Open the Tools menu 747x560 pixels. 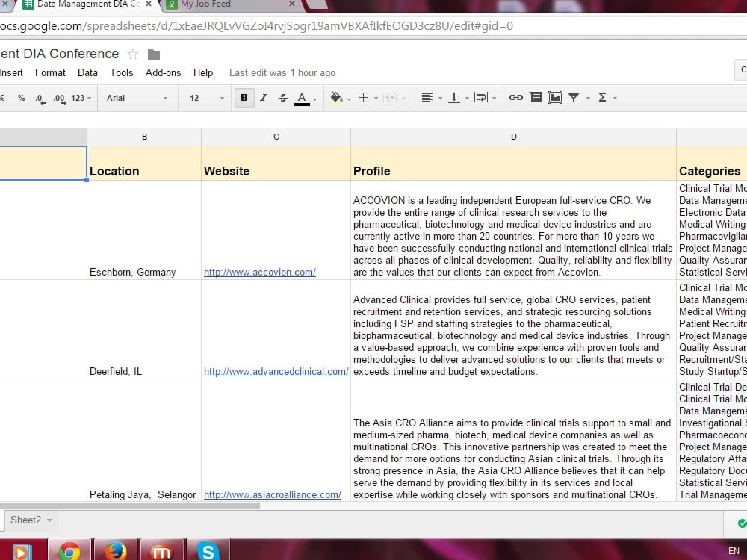coord(122,73)
